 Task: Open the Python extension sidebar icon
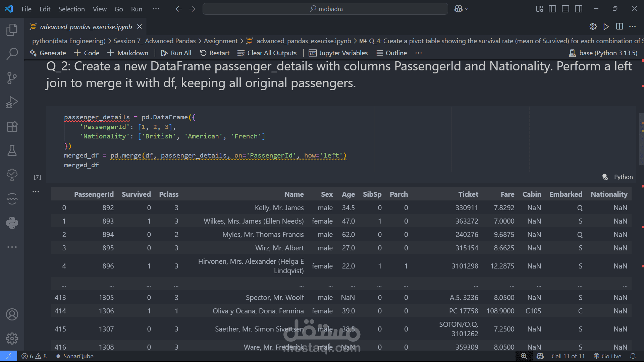(x=12, y=223)
